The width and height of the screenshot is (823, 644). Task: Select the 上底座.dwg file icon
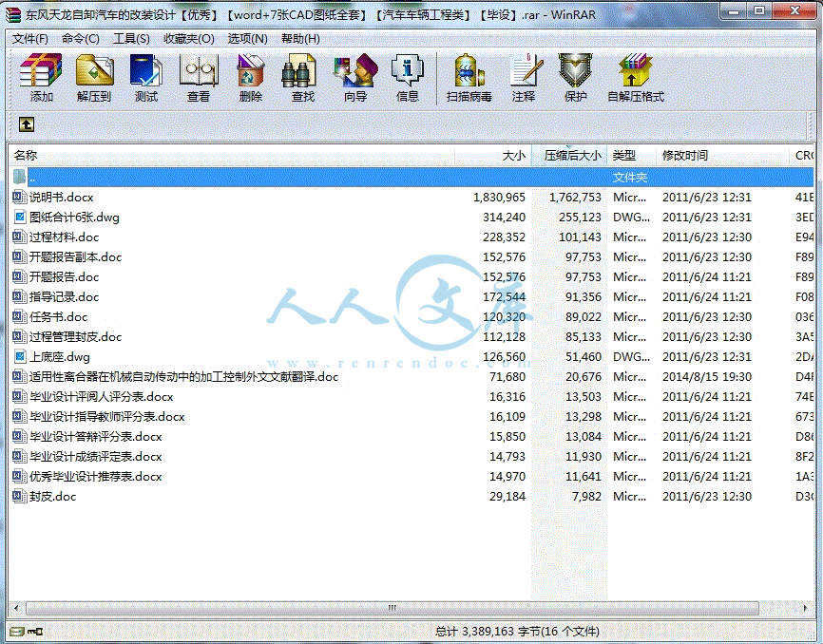pyautogui.click(x=19, y=356)
